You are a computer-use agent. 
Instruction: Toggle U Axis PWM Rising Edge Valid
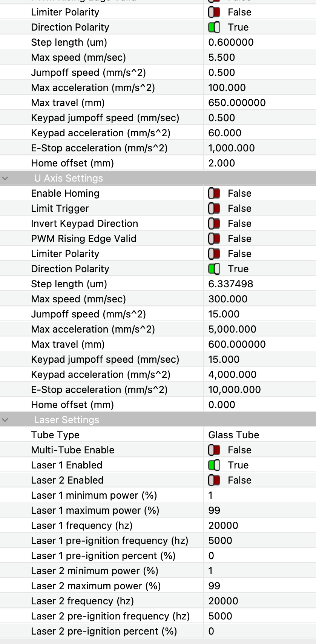point(214,239)
